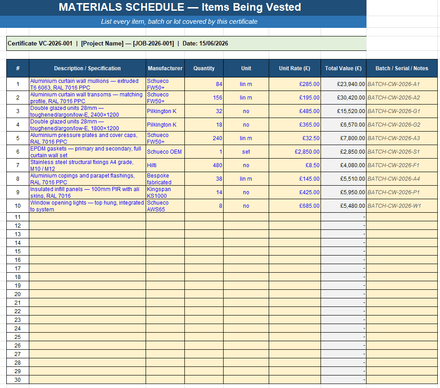Click the total value cell £6,570.00
The image size is (440, 388).
(343, 125)
